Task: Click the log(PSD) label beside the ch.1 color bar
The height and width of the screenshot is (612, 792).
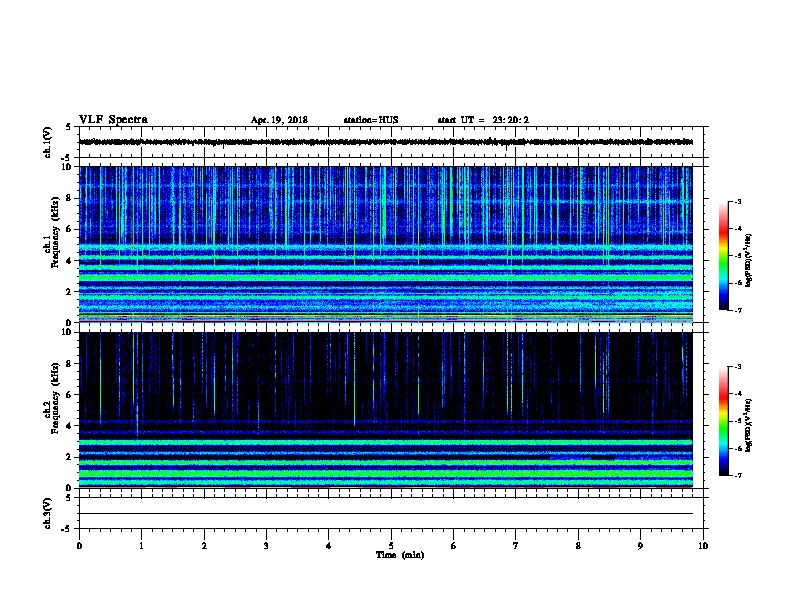Action: (748, 261)
